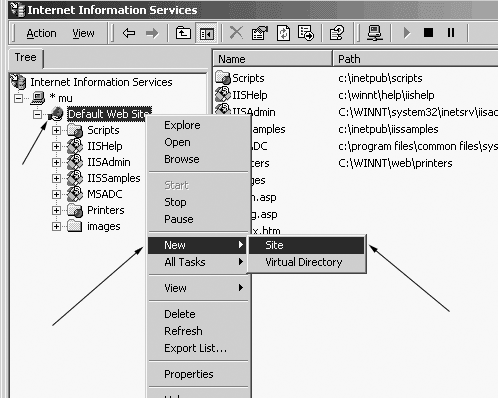498x398 pixels.
Task: Click the Path column header
Action: tap(415, 59)
